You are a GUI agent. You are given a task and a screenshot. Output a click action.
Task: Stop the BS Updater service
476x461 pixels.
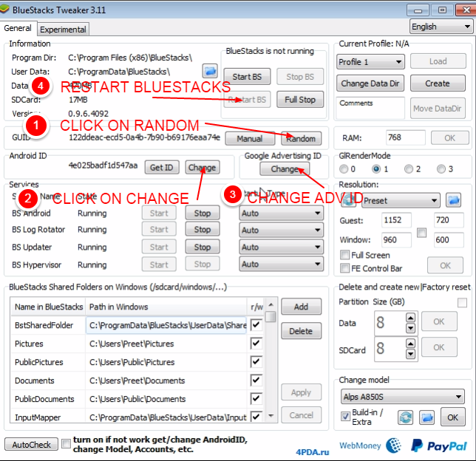click(x=203, y=247)
